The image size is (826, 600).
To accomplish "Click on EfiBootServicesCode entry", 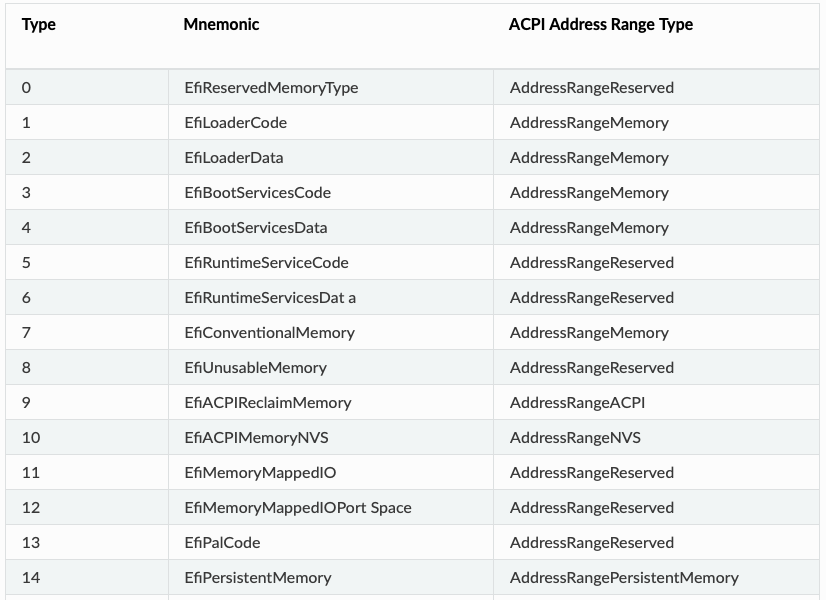I will 257,193.
